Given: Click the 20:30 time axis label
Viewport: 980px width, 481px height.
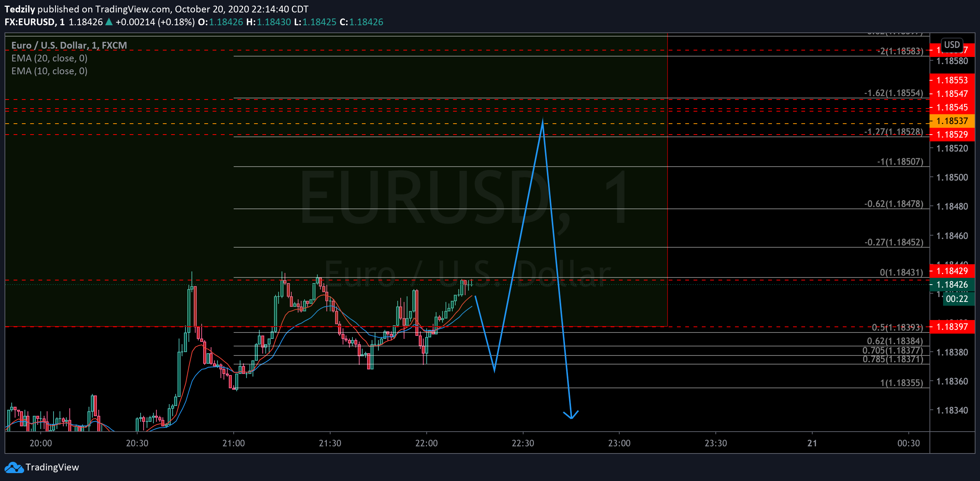Looking at the screenshot, I should tap(137, 443).
